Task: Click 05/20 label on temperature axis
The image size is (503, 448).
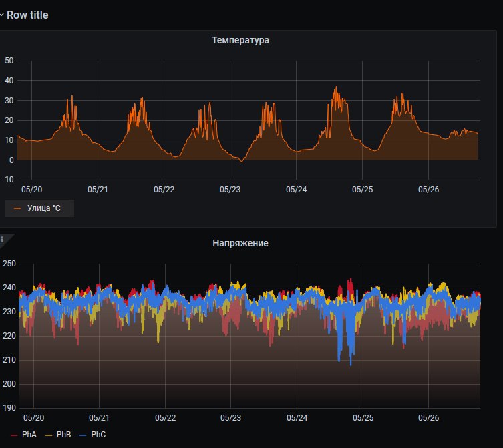Action: pos(32,190)
